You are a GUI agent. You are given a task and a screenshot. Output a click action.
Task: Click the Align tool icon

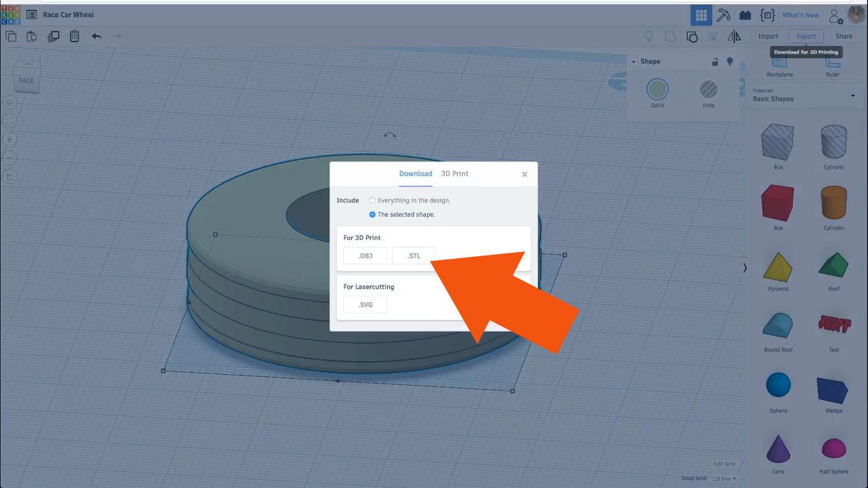click(x=713, y=37)
